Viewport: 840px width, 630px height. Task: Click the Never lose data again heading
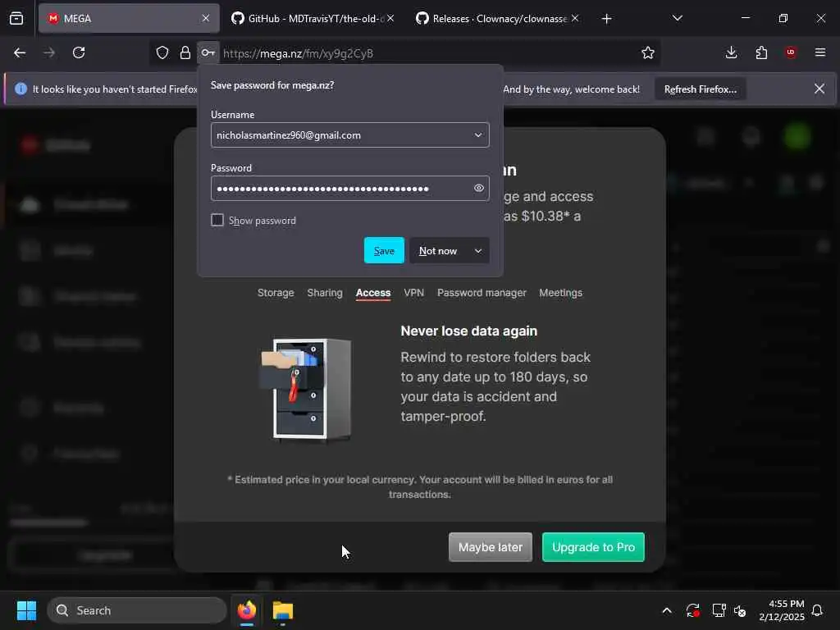pos(468,331)
